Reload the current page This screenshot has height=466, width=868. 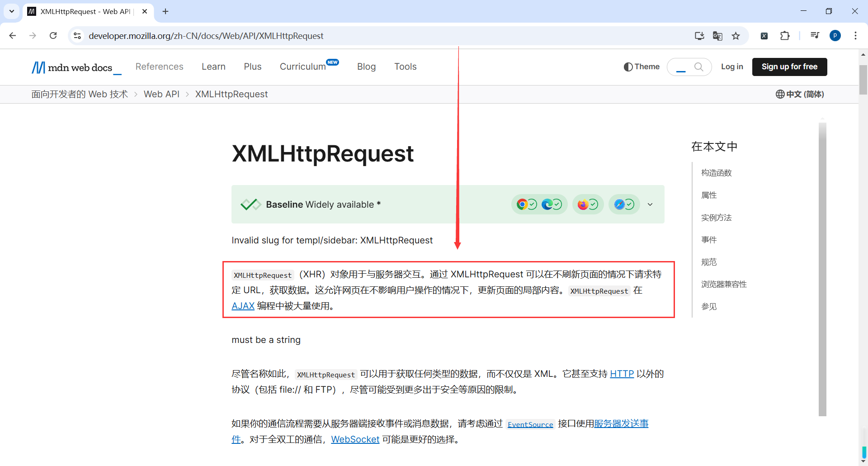[53, 36]
